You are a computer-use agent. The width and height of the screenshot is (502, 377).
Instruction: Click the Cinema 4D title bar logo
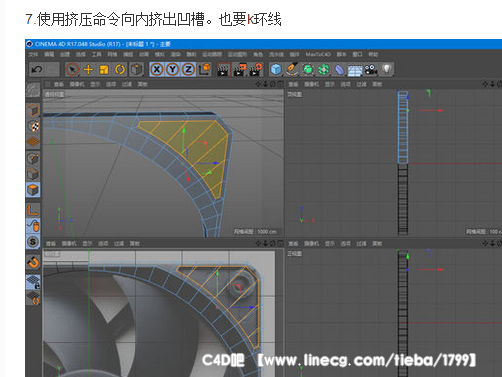point(29,44)
